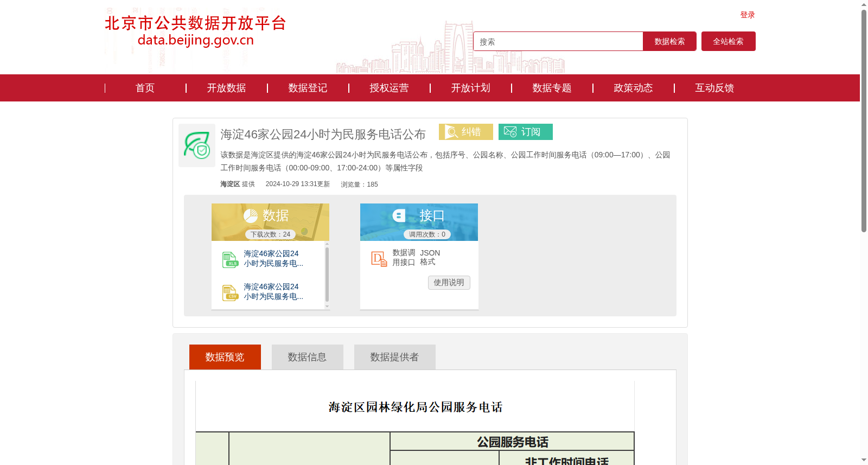Click the JSON 格式 label
The width and height of the screenshot is (868, 465).
click(x=430, y=258)
